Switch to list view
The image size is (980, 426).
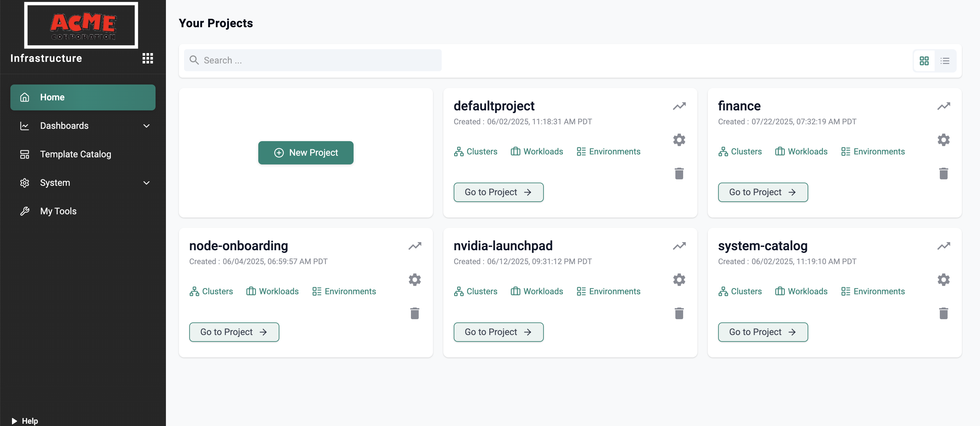coord(945,61)
